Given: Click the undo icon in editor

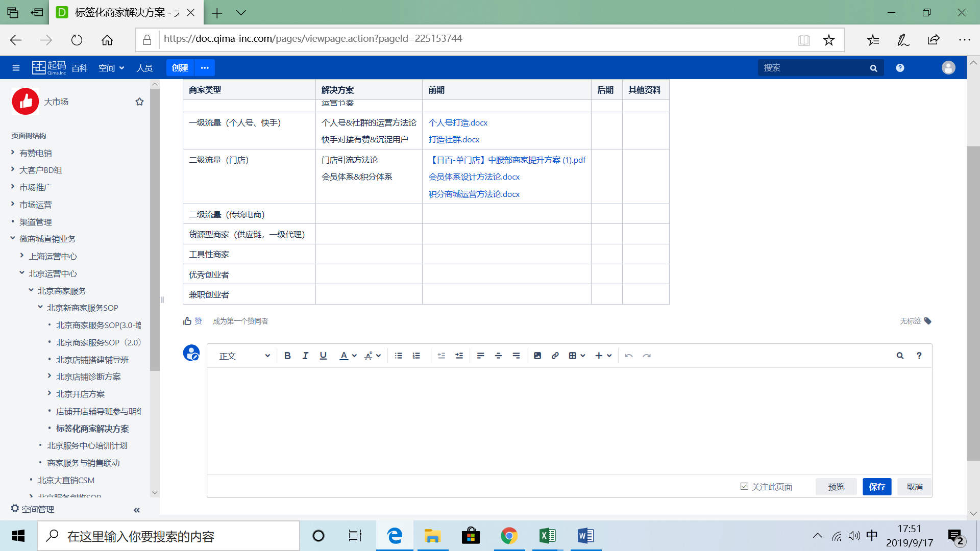Looking at the screenshot, I should tap(629, 356).
